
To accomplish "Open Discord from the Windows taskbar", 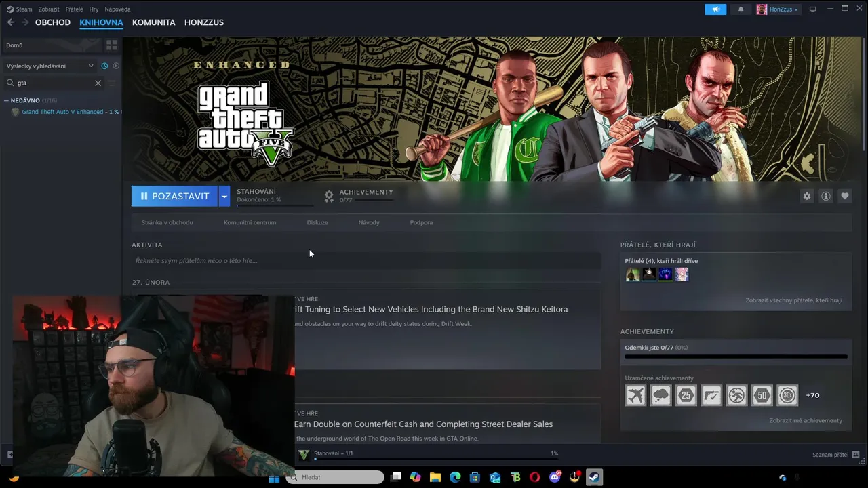I will (x=555, y=477).
